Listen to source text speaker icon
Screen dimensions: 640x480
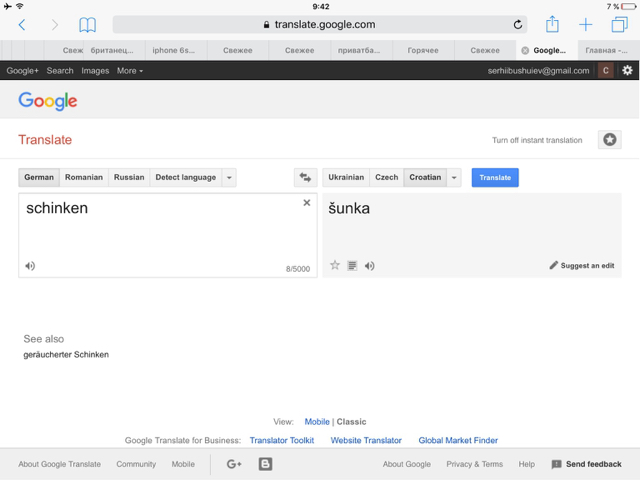(30, 266)
